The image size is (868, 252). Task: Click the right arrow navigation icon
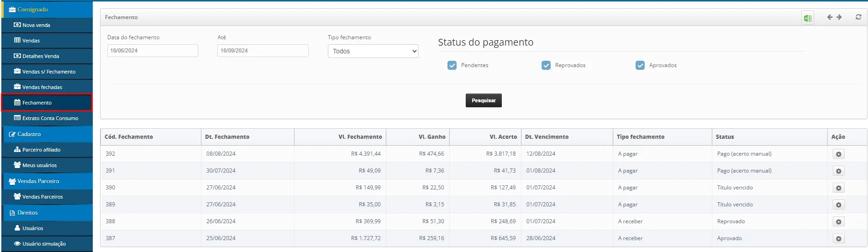(839, 17)
